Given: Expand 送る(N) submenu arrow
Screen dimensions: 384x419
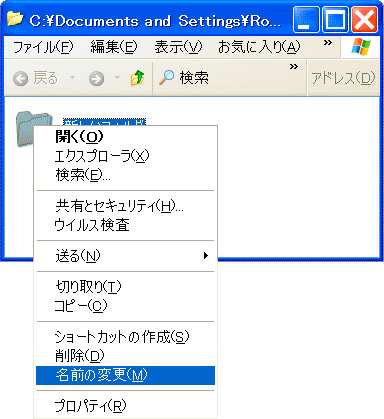Looking at the screenshot, I should [x=206, y=256].
